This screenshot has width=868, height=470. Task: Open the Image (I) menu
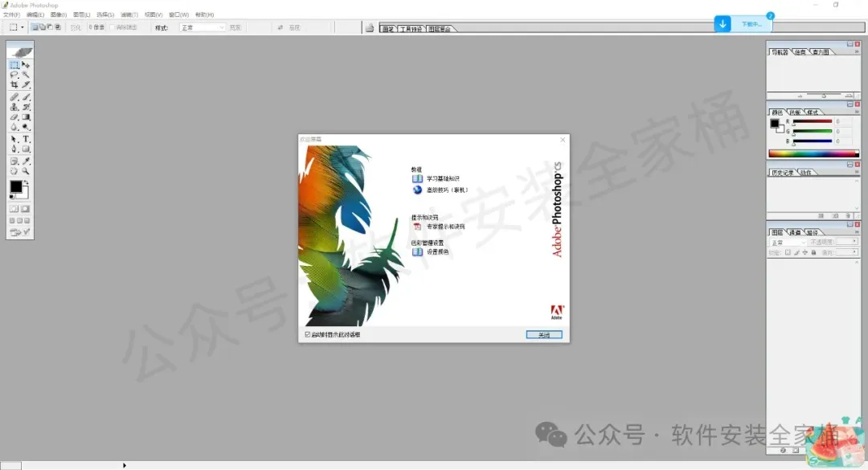(x=58, y=14)
